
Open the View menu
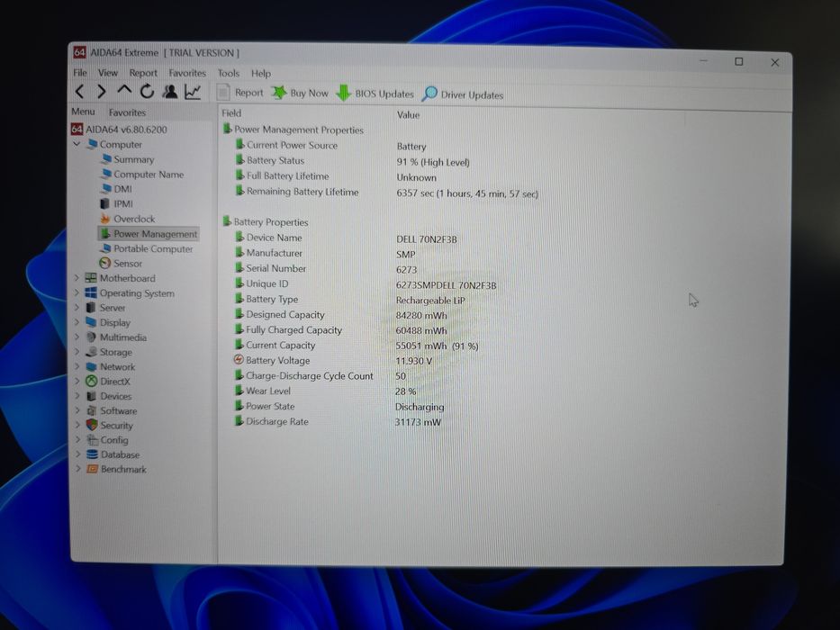point(108,72)
